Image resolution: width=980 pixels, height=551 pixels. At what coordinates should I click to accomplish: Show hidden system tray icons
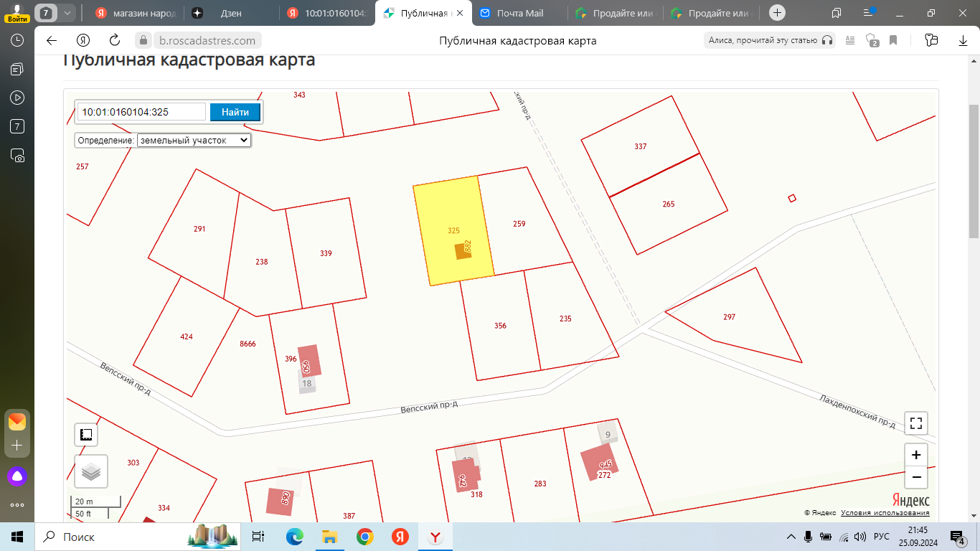click(x=791, y=537)
